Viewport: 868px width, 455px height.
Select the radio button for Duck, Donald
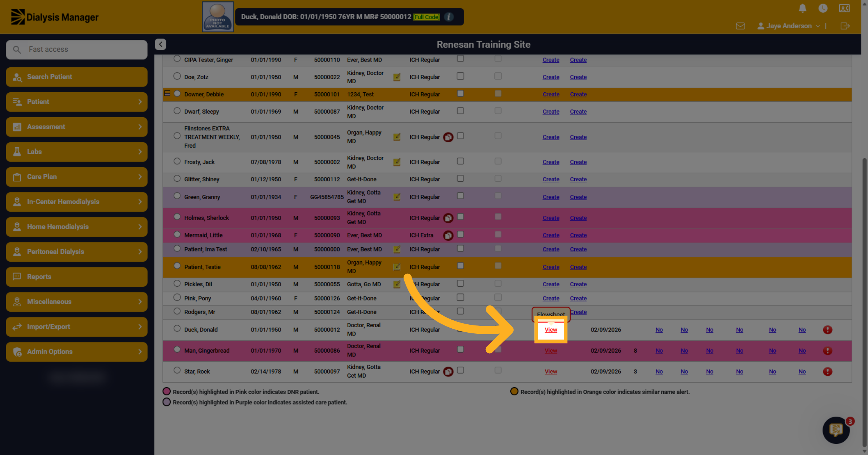[x=177, y=328]
